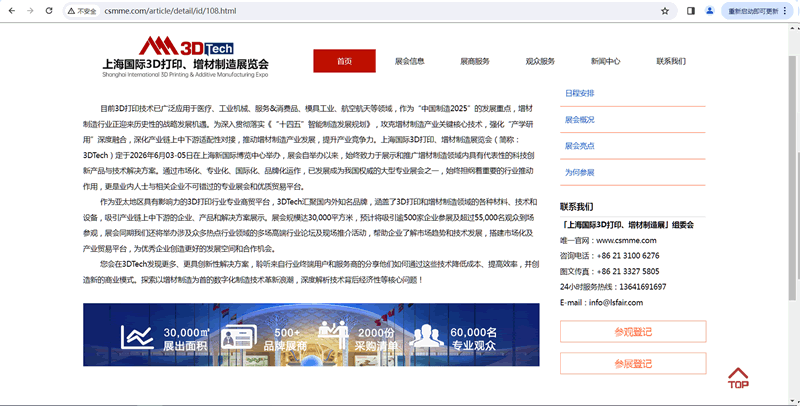800x406 pixels.
Task: Bookmark this page with the star icon
Action: pos(665,11)
